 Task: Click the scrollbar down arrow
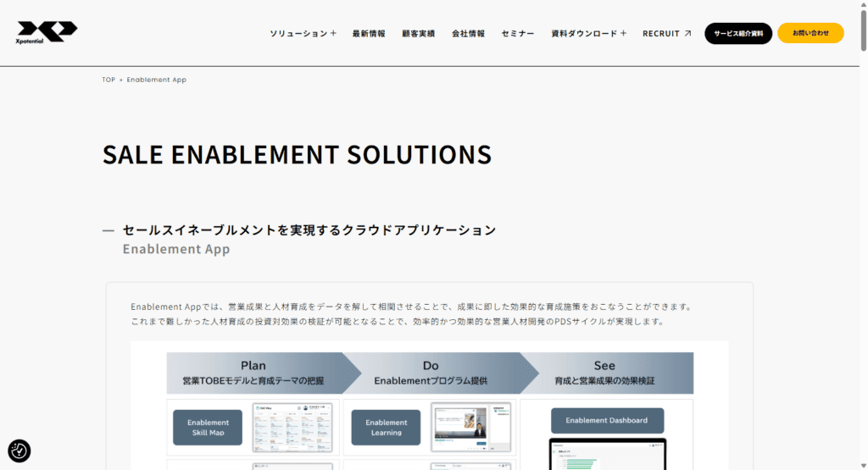pos(864,466)
